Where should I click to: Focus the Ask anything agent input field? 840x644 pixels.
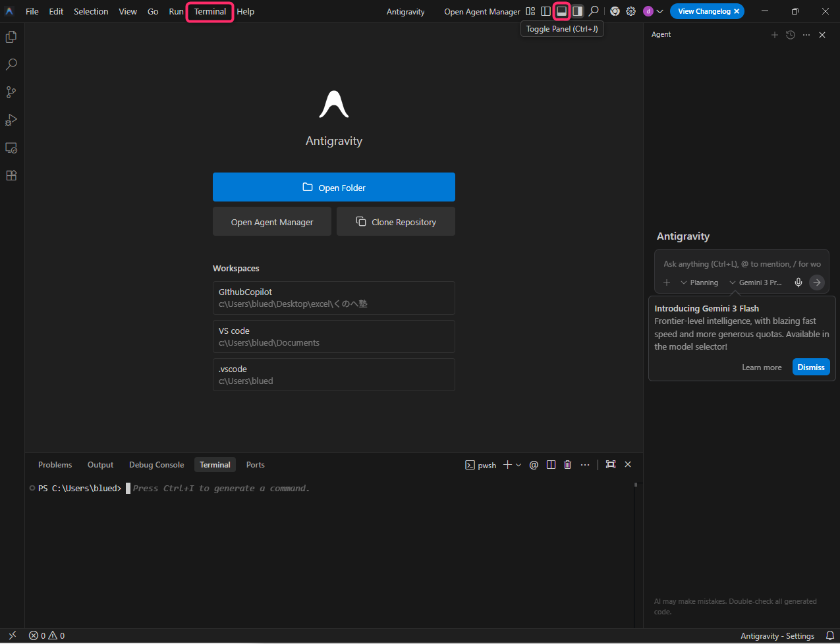pos(741,264)
